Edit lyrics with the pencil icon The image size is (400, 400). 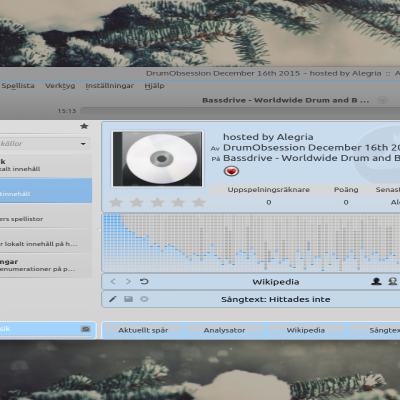click(x=113, y=299)
